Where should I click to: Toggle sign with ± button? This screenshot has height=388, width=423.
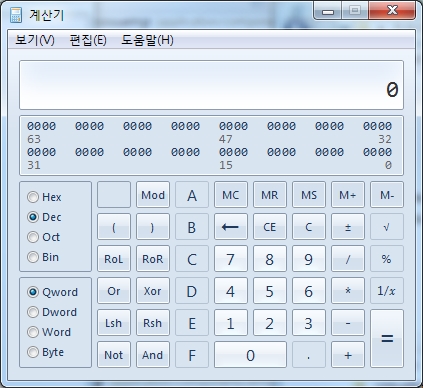(348, 227)
